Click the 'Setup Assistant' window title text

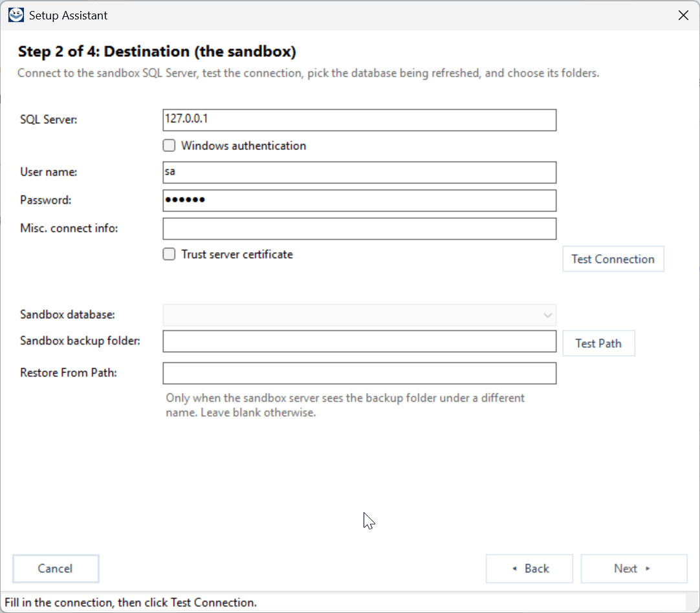69,16
